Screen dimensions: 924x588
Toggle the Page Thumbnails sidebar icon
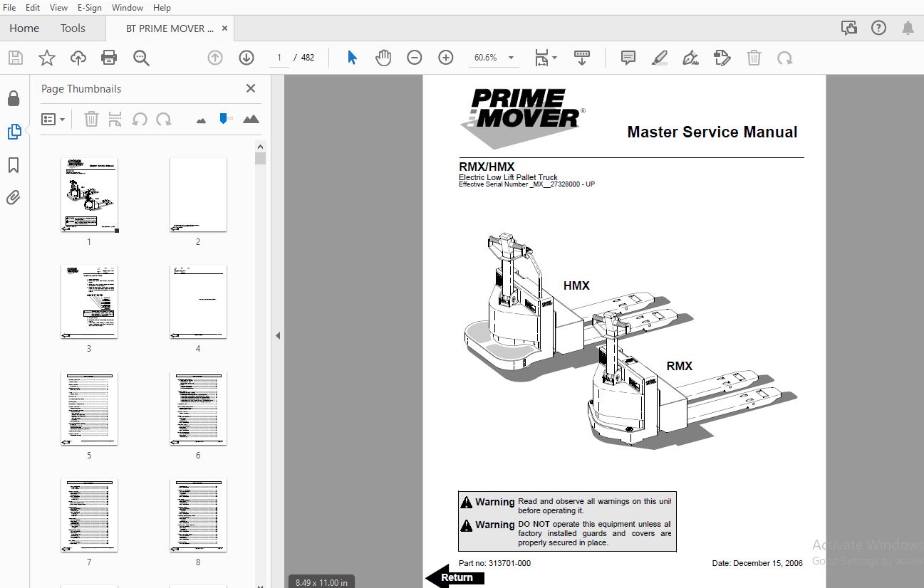(x=14, y=132)
